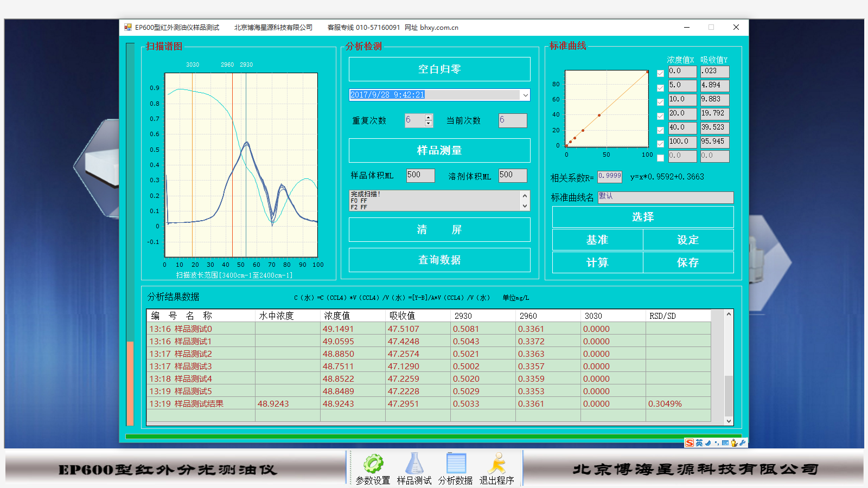Uncheck the 100.0 concentration point checkbox

click(x=660, y=144)
